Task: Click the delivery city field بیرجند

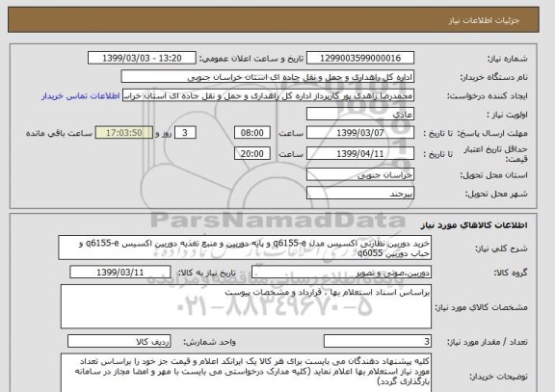Action: [x=360, y=194]
